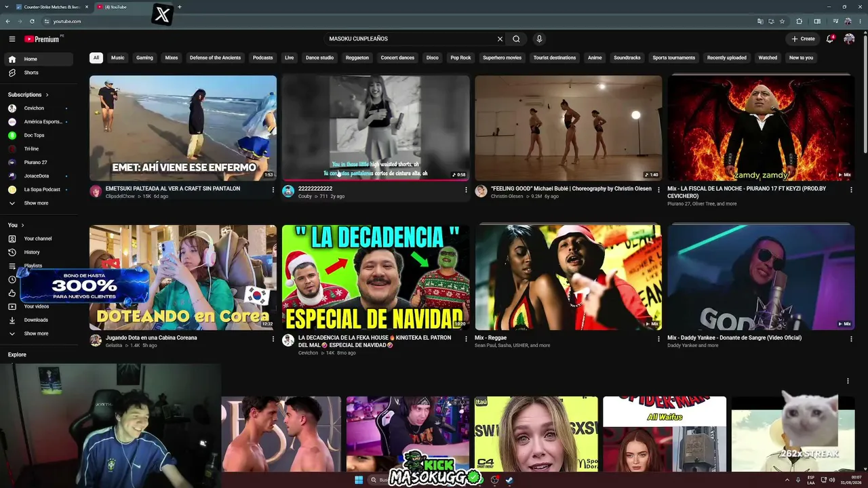The width and height of the screenshot is (868, 488).
Task: Go to the YouTube Premium logo home
Action: pyautogui.click(x=42, y=39)
